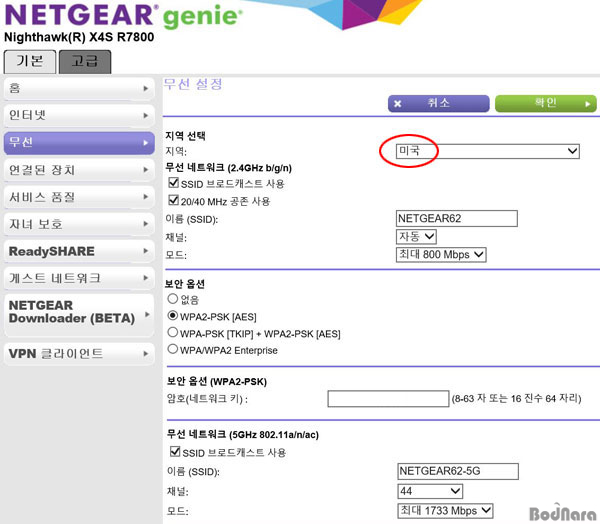This screenshot has height=524, width=600.
Task: Click the arrow icon on VPN 클라이언트 row
Action: tap(146, 354)
